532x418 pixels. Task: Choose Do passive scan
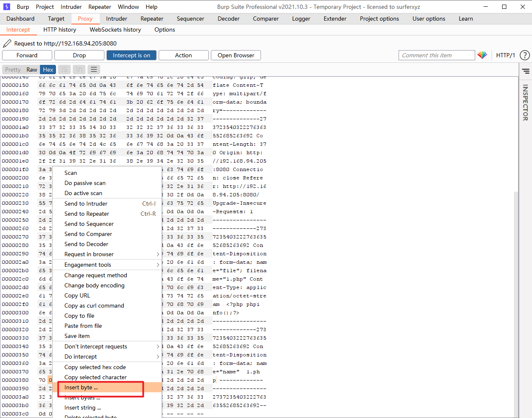pyautogui.click(x=107, y=183)
